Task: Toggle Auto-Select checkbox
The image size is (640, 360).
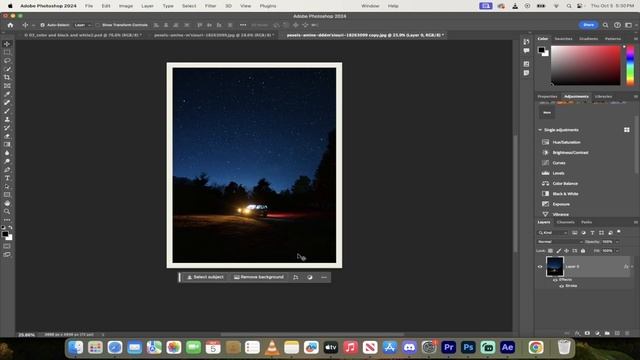Action: pyautogui.click(x=42, y=25)
